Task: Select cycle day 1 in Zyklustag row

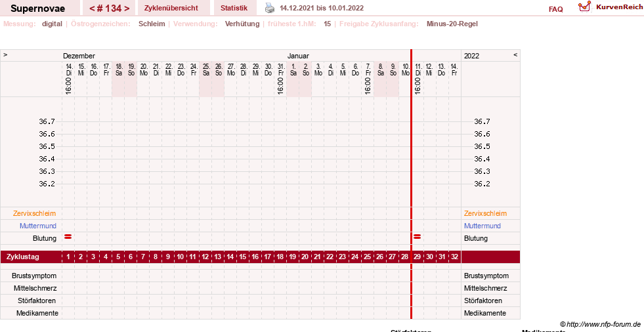Action: point(68,257)
